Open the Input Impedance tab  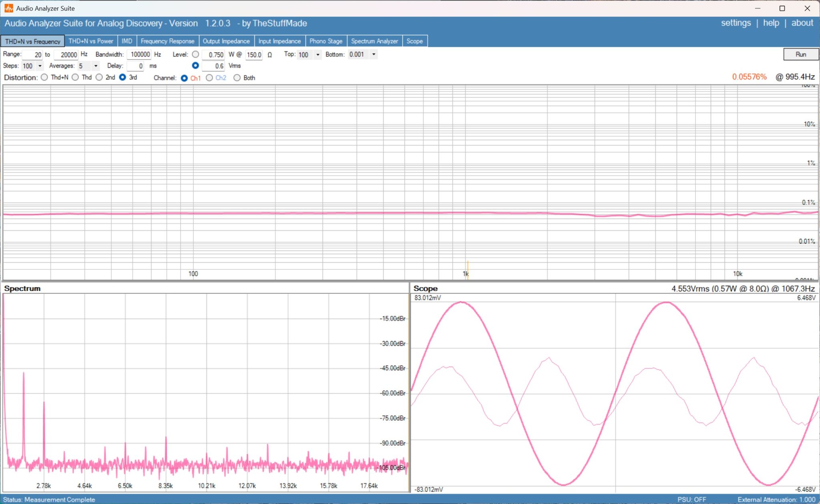tap(279, 41)
